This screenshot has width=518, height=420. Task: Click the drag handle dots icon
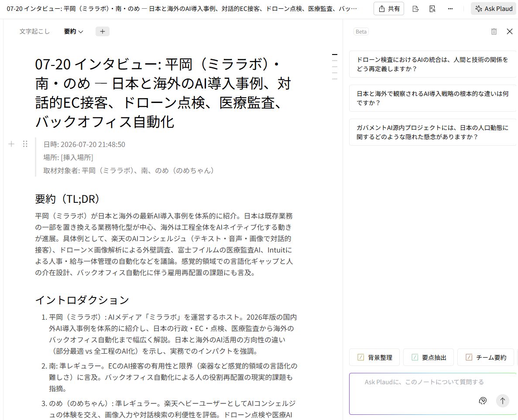(x=25, y=144)
